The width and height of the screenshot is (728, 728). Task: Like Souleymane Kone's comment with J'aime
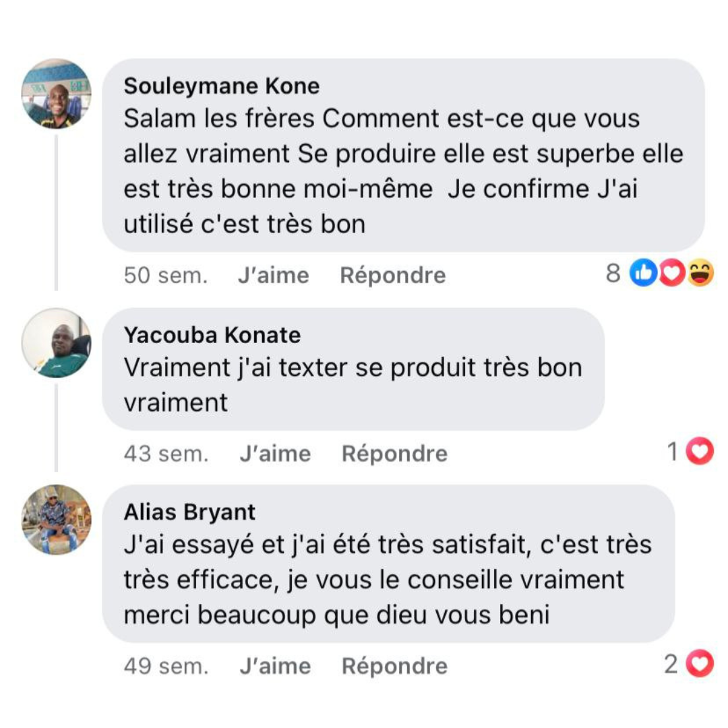click(273, 276)
